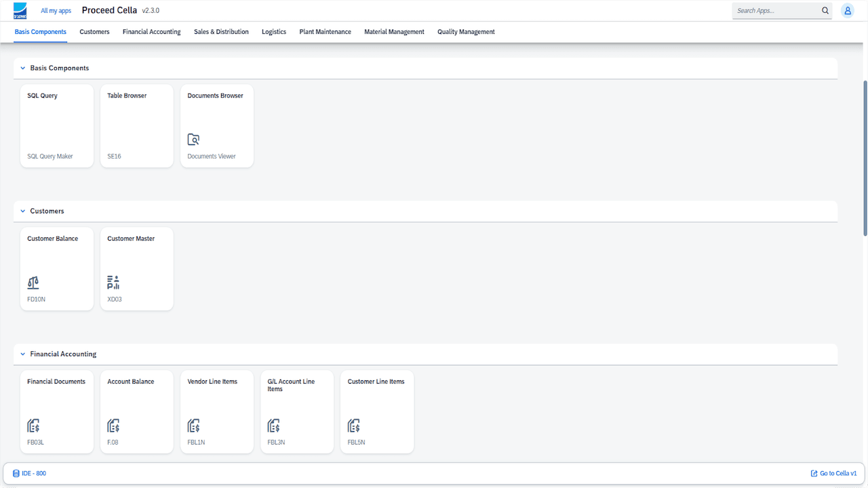Viewport: 868px width, 488px height.
Task: Click the Financial Documents FB03L icon
Action: click(x=33, y=426)
